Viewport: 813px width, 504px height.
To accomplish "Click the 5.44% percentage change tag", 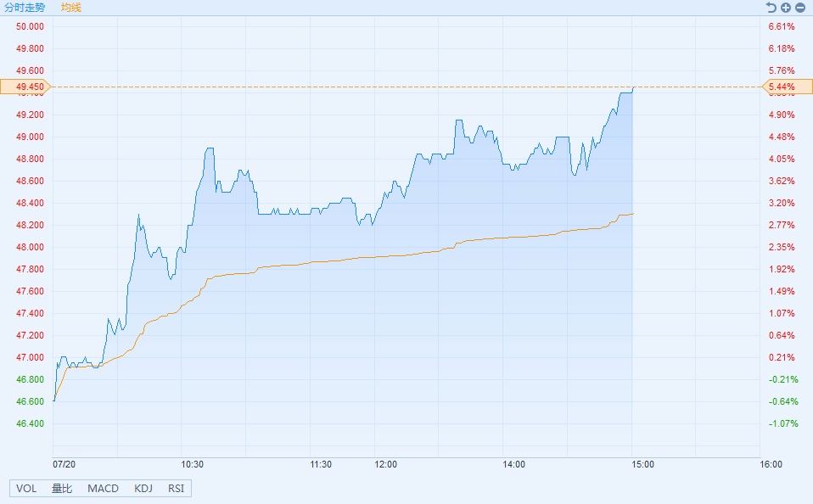I will [783, 87].
